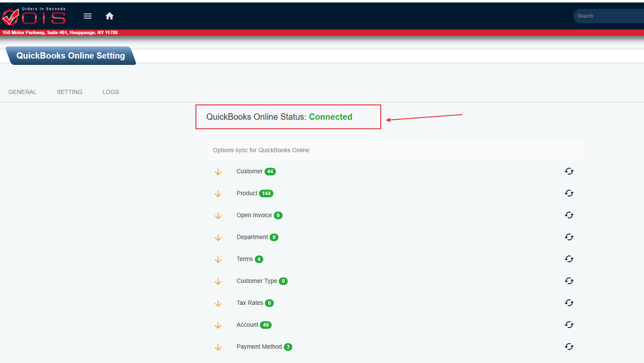Screen dimensions: 644x363
Task: Sync Payment Method using refresh icon
Action: coord(569,347)
